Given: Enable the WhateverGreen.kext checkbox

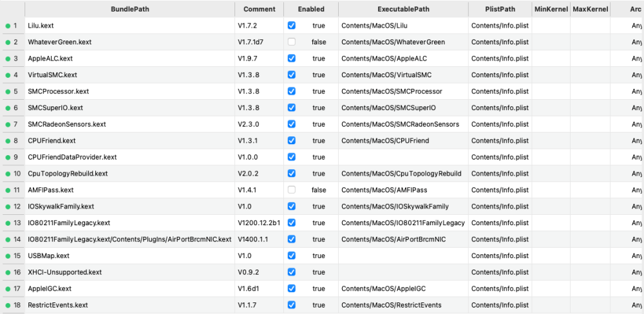Looking at the screenshot, I should (x=292, y=42).
